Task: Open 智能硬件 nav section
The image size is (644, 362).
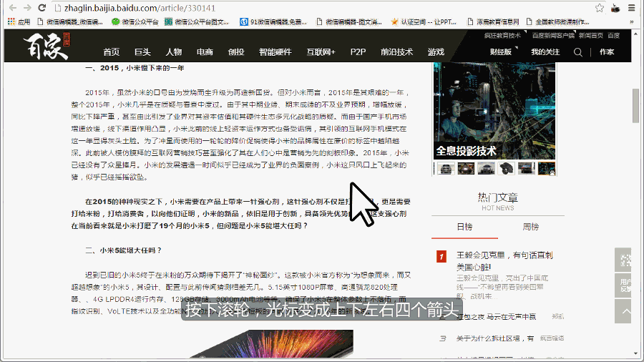Action: (275, 52)
